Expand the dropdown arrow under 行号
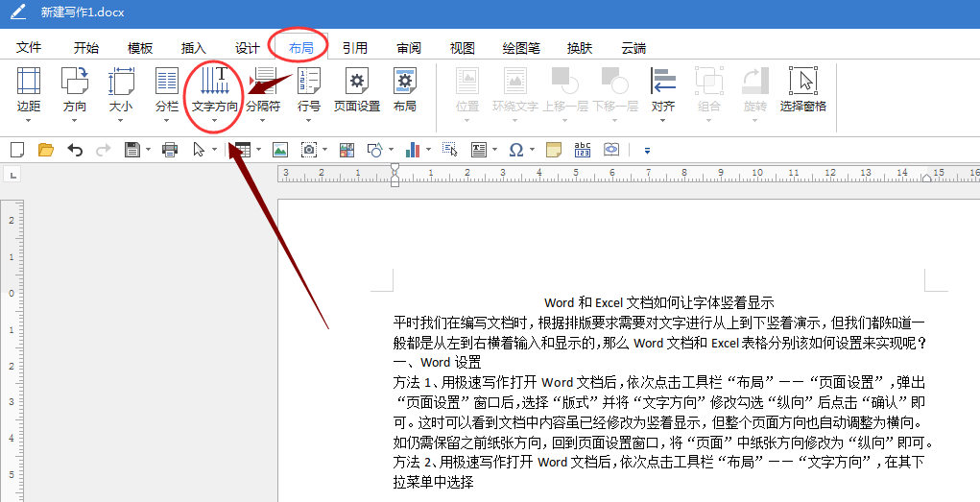 tap(309, 119)
